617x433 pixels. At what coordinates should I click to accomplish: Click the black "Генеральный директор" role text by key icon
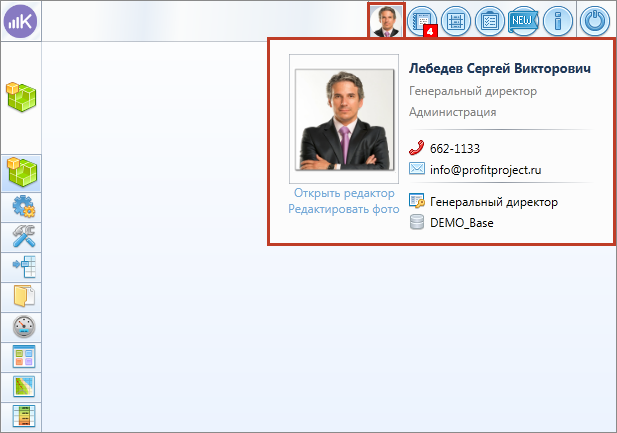click(x=494, y=202)
